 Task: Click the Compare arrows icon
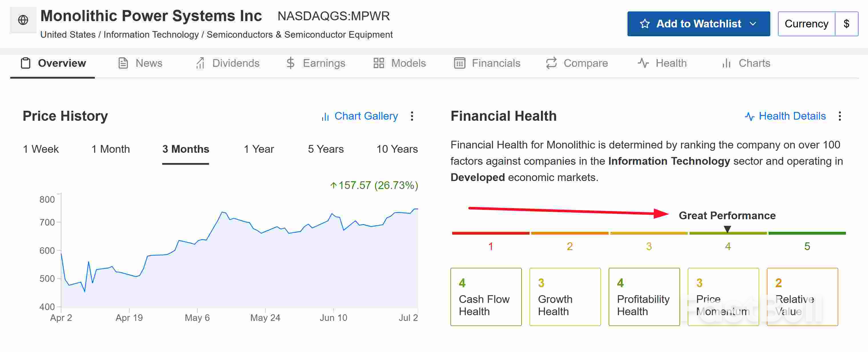pyautogui.click(x=551, y=63)
